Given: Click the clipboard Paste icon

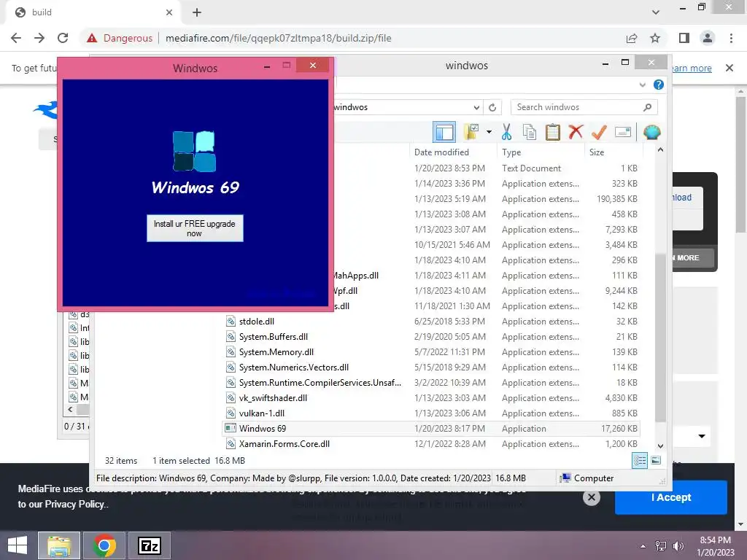Looking at the screenshot, I should tap(553, 132).
